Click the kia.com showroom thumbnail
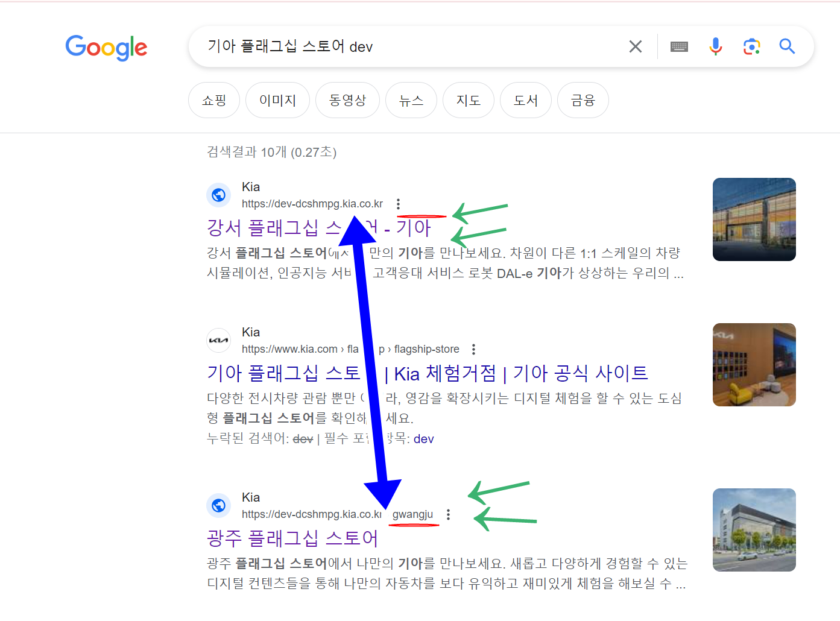 point(754,365)
